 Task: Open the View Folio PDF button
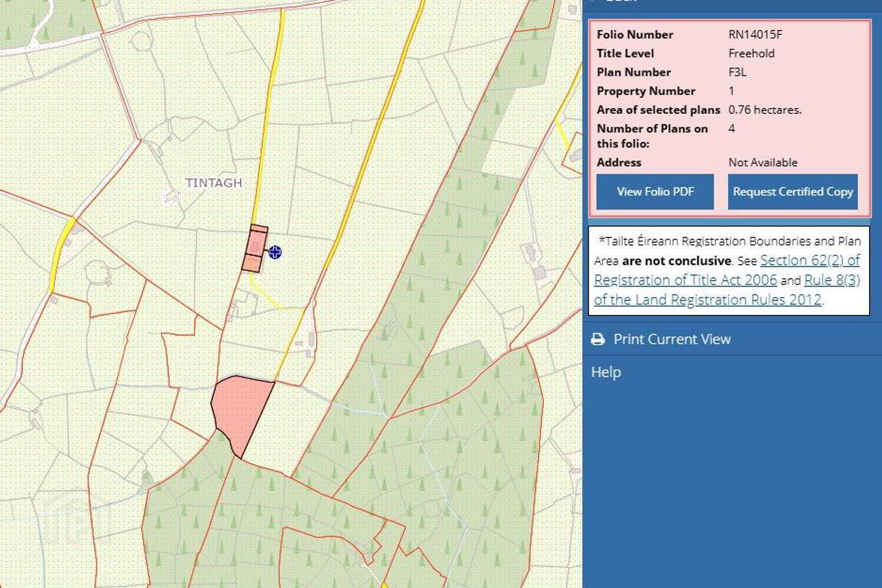pos(655,192)
